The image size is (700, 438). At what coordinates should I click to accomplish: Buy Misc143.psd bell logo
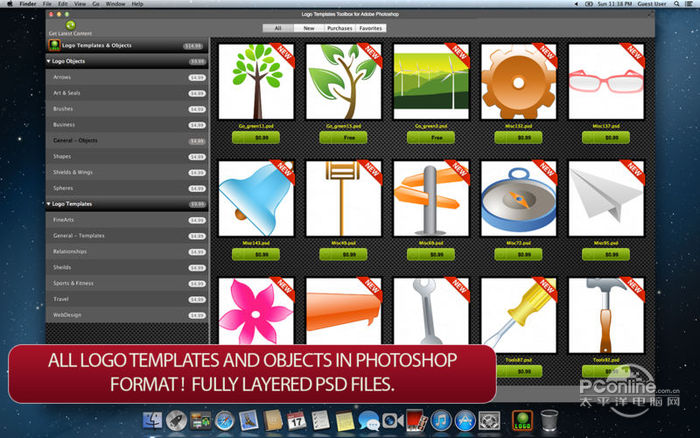coord(256,254)
